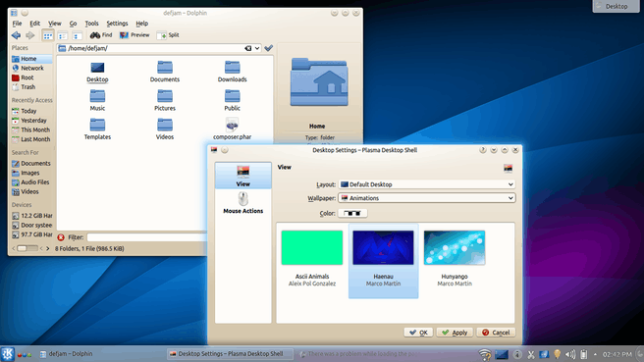This screenshot has width=644, height=362.
Task: Switch Dolphin to Columns view mode
Action: 77,35
